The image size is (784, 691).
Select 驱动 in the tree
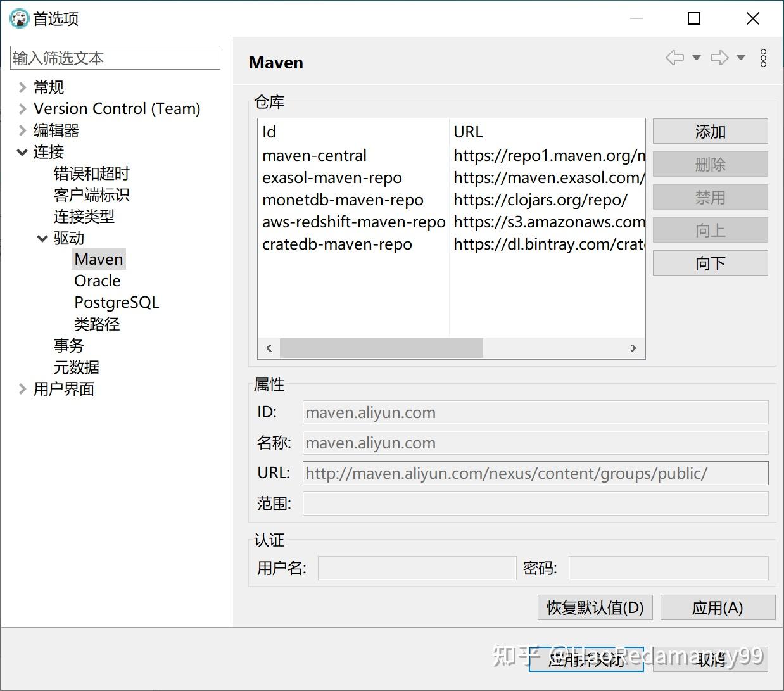click(69, 238)
